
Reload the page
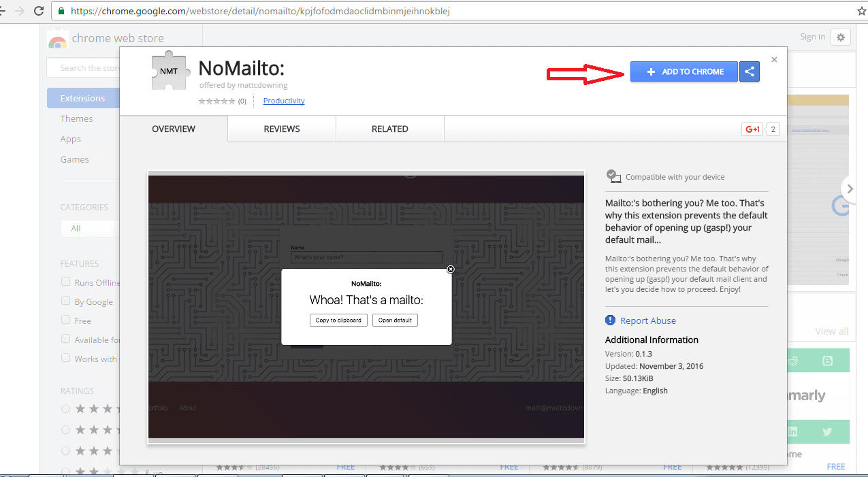[39, 12]
